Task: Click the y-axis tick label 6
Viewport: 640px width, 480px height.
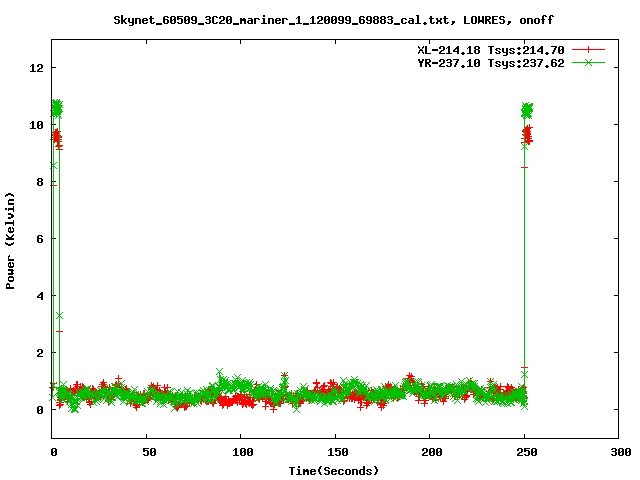Action: tap(40, 239)
